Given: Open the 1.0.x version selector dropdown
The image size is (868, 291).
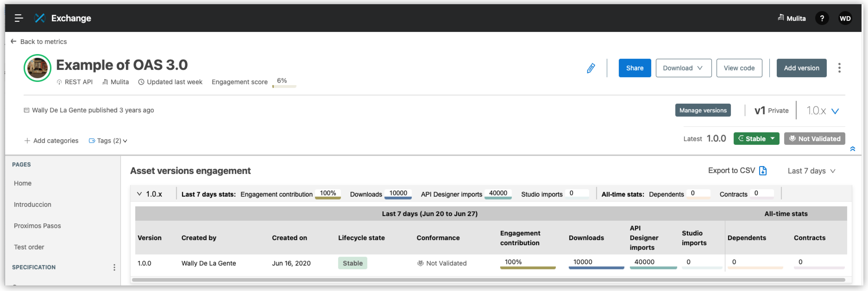Looking at the screenshot, I should point(823,110).
